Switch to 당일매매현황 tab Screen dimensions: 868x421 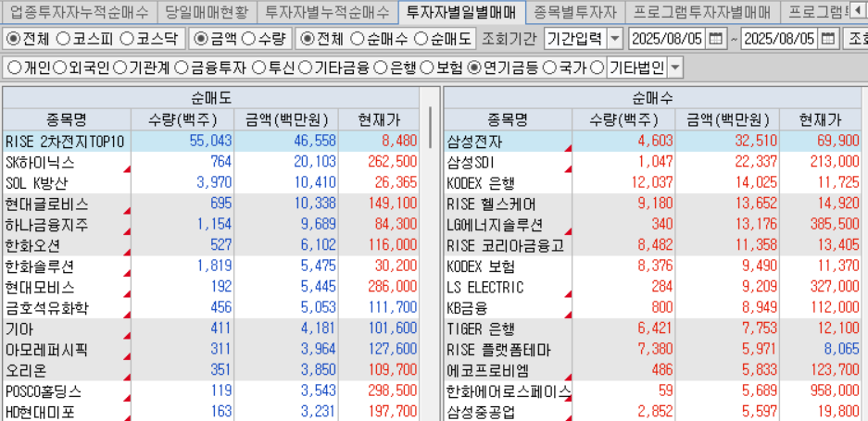(x=207, y=10)
